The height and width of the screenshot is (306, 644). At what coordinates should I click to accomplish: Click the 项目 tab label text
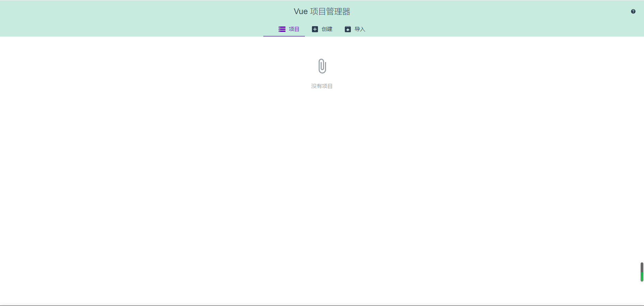pyautogui.click(x=294, y=29)
